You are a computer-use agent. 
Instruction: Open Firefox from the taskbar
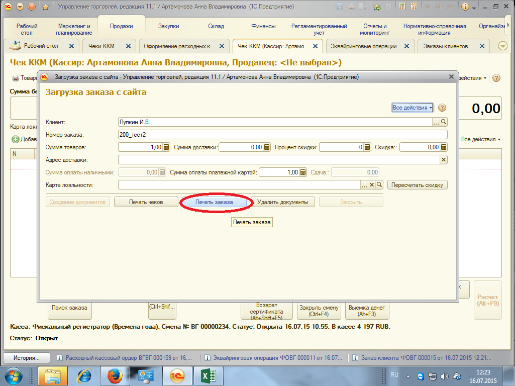(x=115, y=376)
